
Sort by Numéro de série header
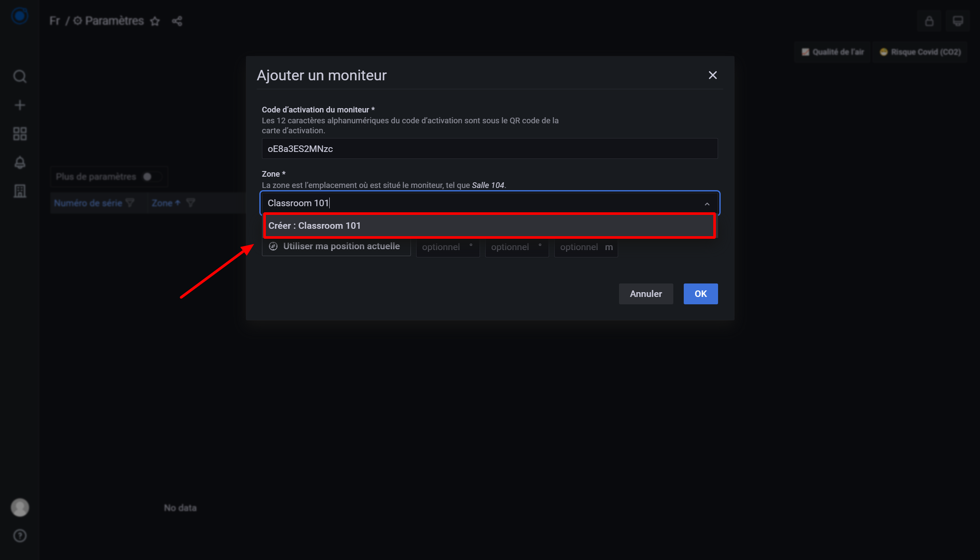(88, 203)
